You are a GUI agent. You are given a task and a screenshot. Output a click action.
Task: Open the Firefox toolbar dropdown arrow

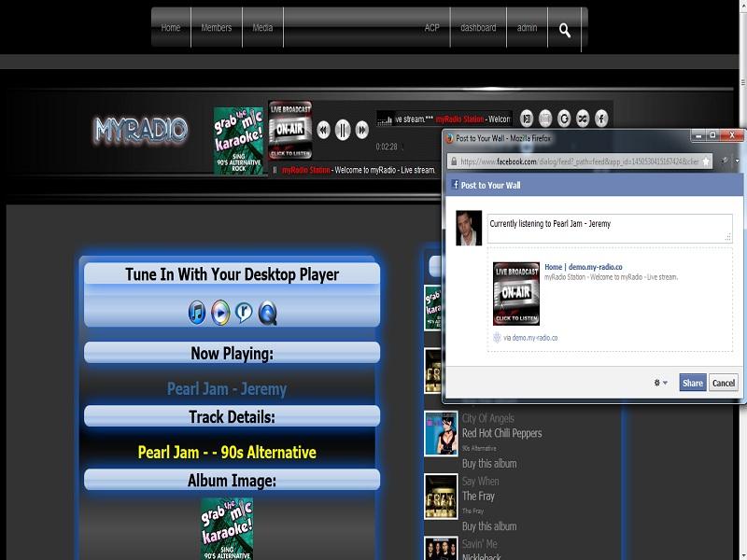pyautogui.click(x=737, y=161)
